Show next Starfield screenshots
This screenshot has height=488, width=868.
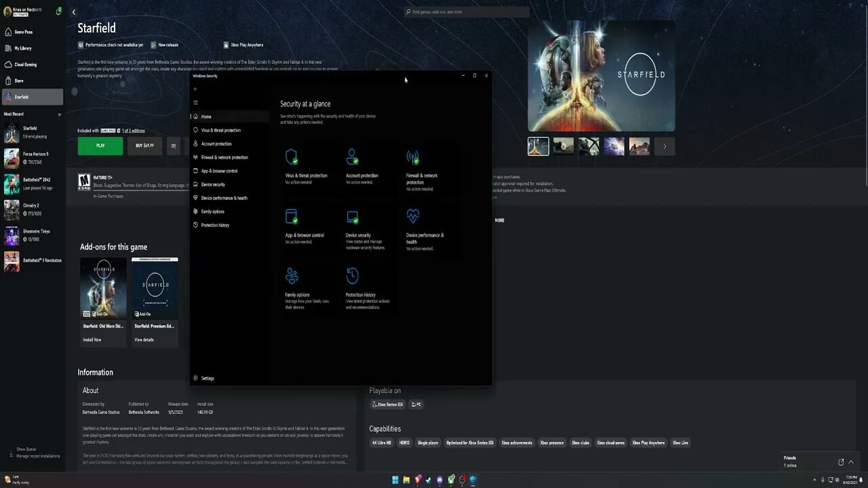point(665,146)
